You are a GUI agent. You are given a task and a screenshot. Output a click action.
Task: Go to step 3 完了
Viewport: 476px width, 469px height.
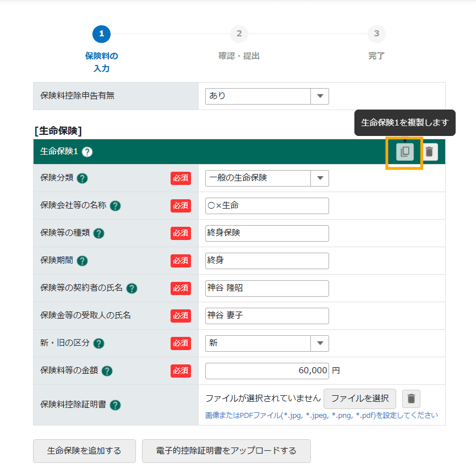point(376,43)
